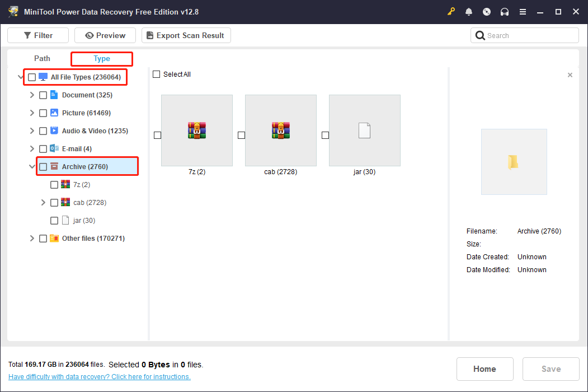The height and width of the screenshot is (392, 588).
Task: Open support via the headset icon
Action: pyautogui.click(x=505, y=11)
